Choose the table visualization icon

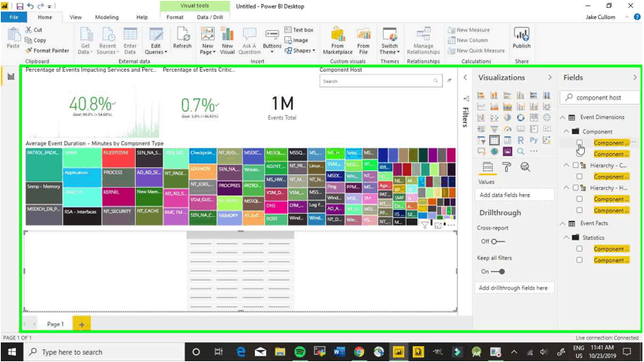point(494,140)
